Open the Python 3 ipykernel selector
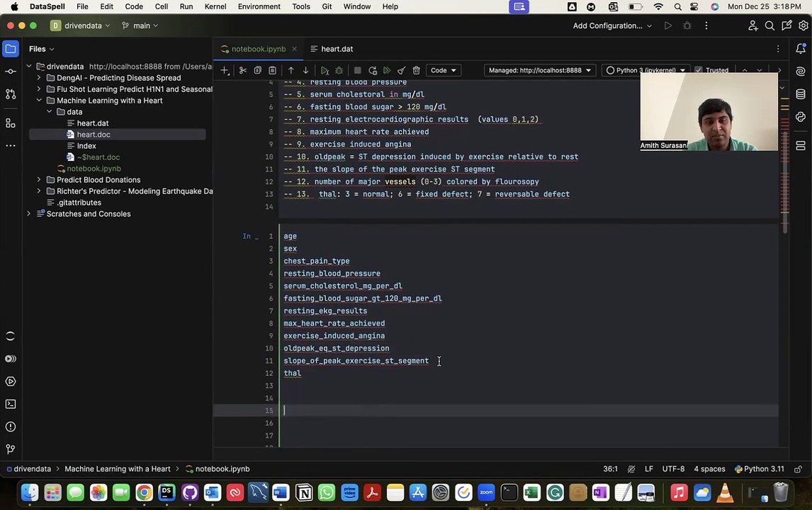812x510 pixels. pyautogui.click(x=645, y=70)
